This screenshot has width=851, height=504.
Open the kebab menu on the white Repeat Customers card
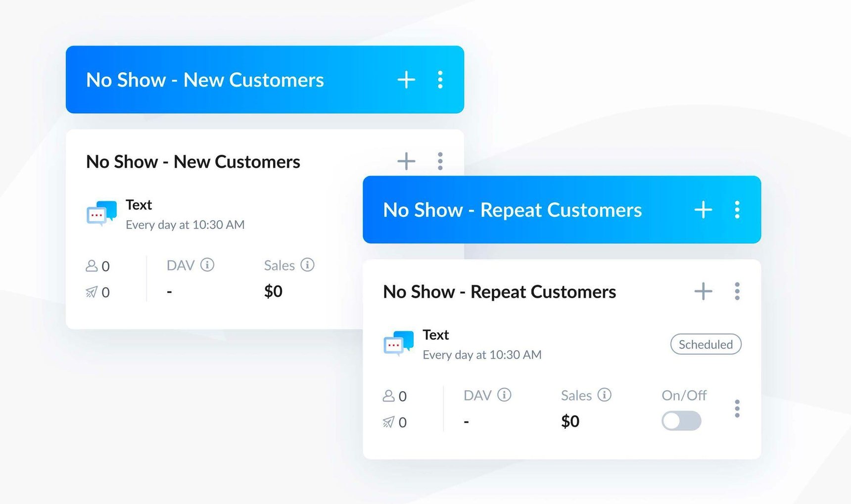click(737, 291)
